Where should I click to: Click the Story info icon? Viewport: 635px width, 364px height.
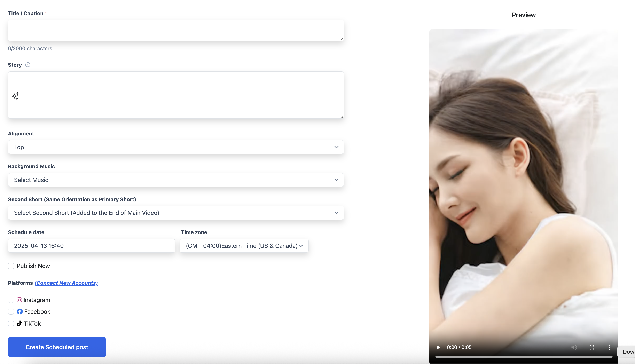click(x=28, y=65)
